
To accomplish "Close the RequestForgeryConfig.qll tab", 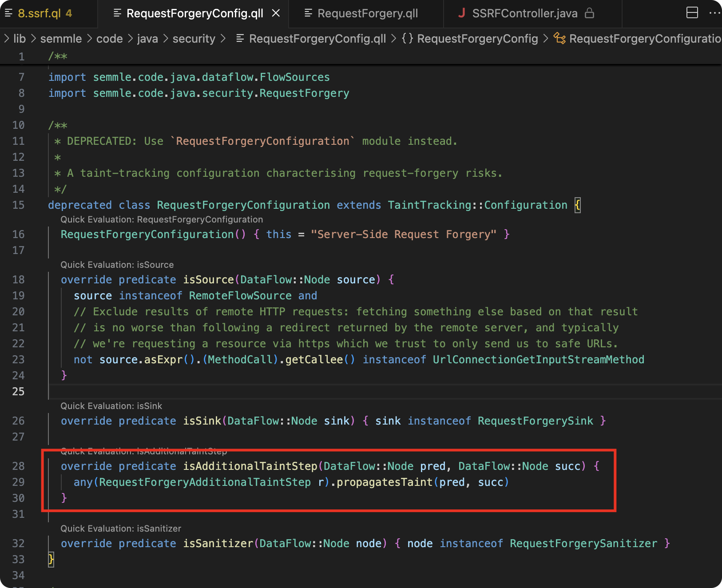I will point(276,13).
